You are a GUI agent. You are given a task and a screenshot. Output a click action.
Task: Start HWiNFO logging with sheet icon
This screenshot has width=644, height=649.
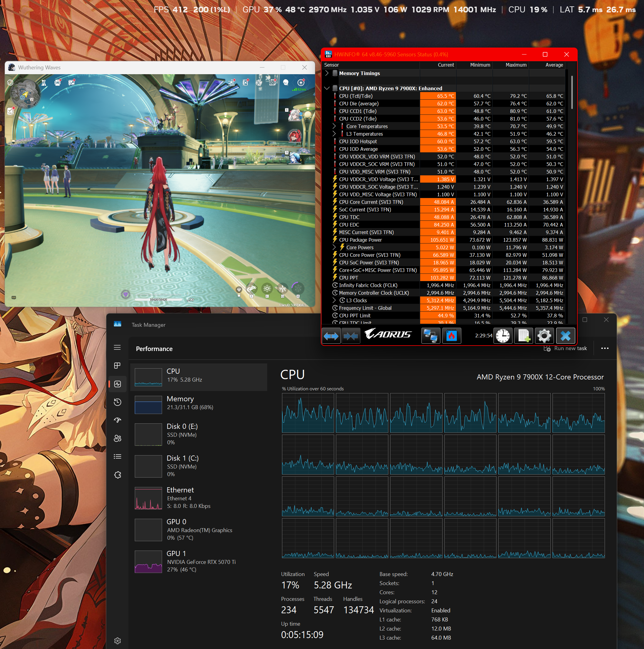[x=523, y=336]
